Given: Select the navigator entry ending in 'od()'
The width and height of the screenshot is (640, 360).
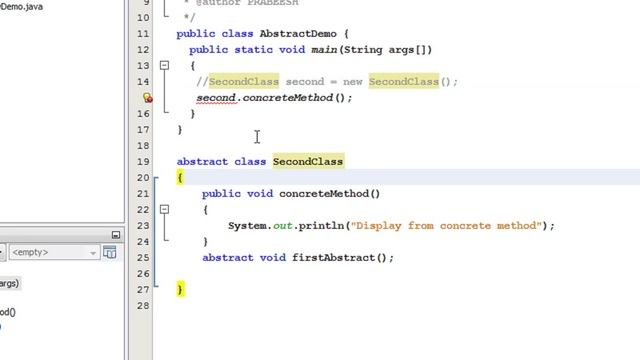Looking at the screenshot, I should (x=8, y=312).
